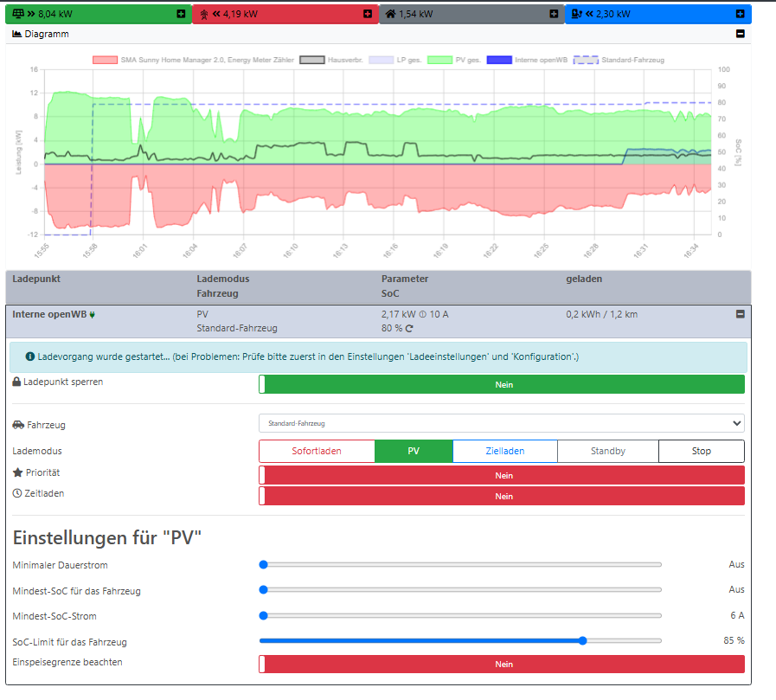Toggle Interne openWB legend entry
776x700 pixels.
tap(527, 60)
